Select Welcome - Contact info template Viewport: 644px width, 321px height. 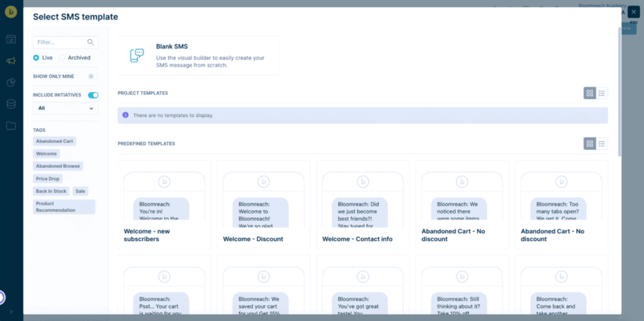tap(363, 205)
